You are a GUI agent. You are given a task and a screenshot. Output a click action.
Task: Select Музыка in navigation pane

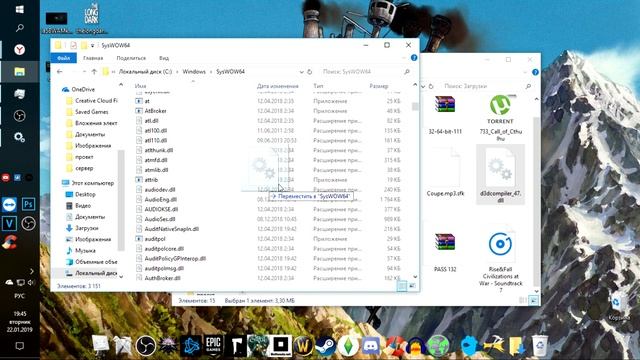(x=81, y=251)
